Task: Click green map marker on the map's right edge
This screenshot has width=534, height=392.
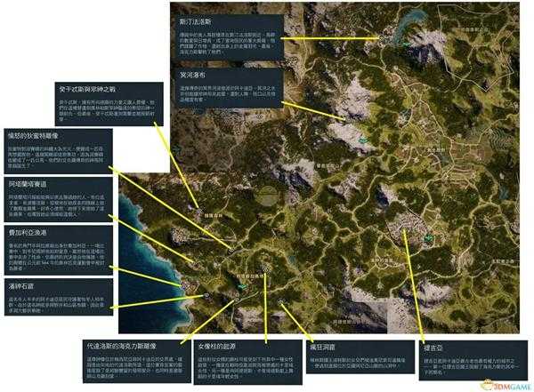Action: [x=428, y=238]
